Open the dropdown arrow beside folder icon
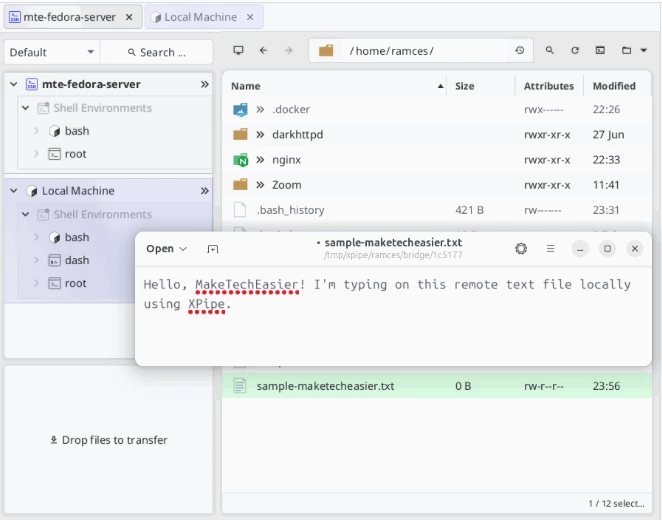662x520 pixels. (x=643, y=51)
